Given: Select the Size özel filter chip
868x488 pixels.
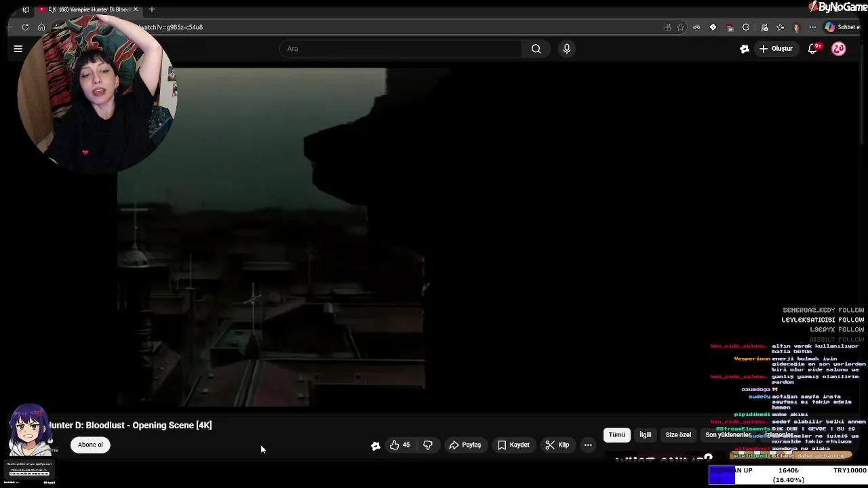Looking at the screenshot, I should 678,435.
